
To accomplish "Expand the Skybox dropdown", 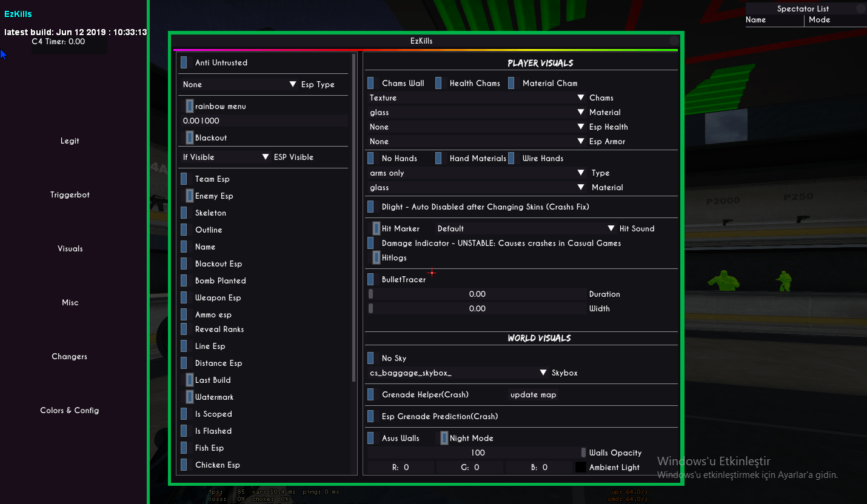I will coord(458,373).
